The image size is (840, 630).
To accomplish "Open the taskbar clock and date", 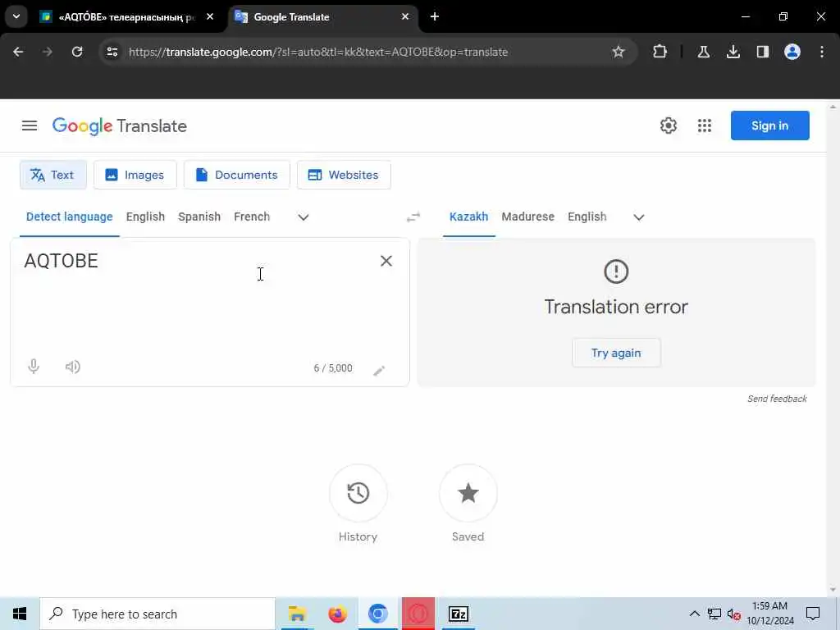I will 769,614.
